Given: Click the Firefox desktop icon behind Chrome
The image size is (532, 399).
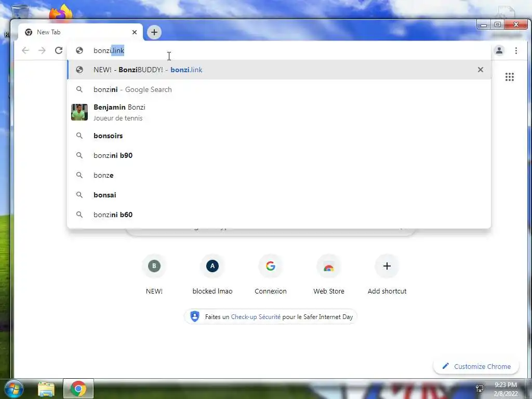Looking at the screenshot, I should click(60, 13).
